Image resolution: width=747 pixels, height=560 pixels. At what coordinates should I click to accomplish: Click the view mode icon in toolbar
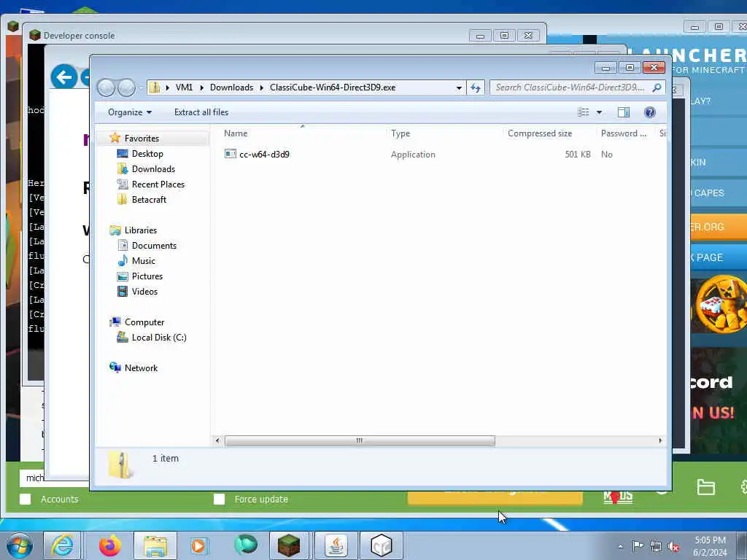pyautogui.click(x=584, y=112)
